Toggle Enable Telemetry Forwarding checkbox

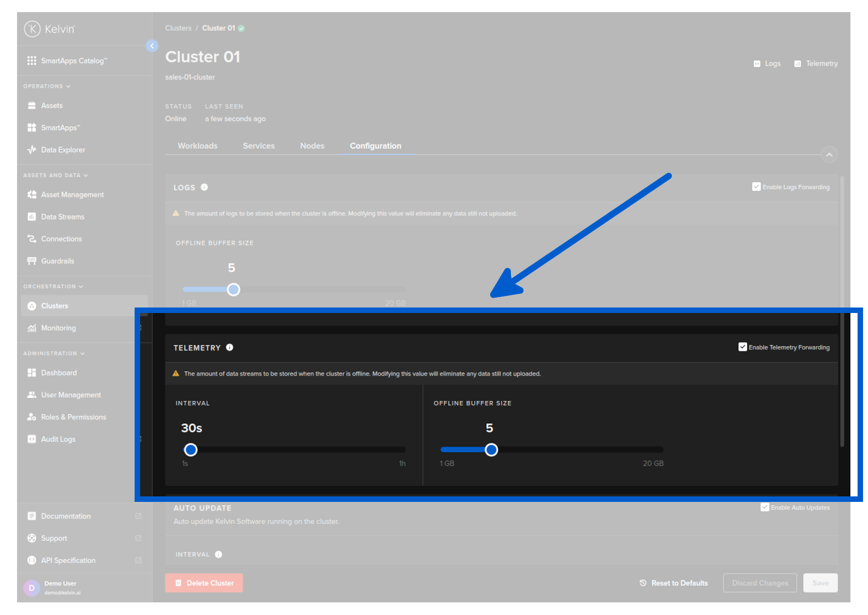tap(743, 347)
